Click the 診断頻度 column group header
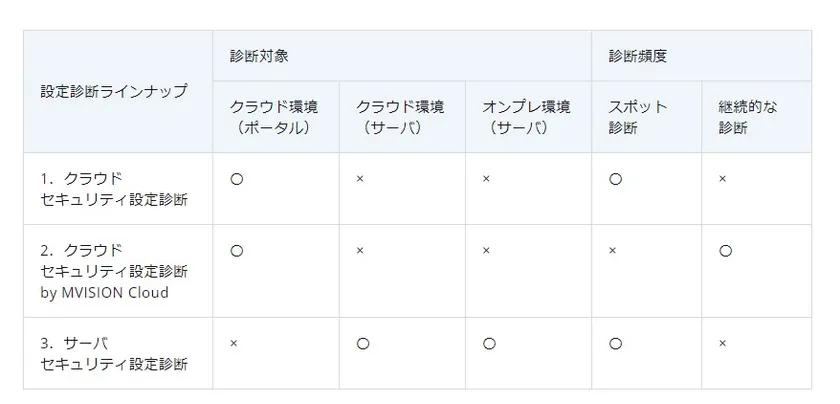 click(x=637, y=56)
